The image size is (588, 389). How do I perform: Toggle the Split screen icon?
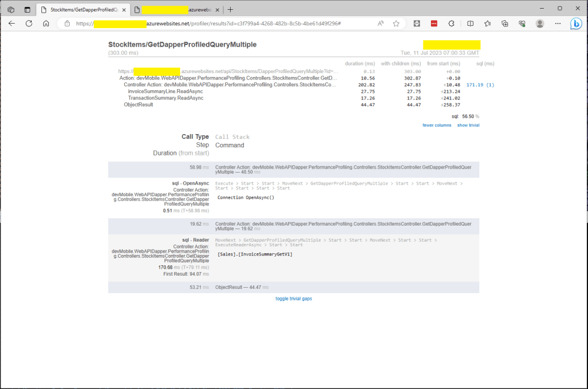point(470,24)
